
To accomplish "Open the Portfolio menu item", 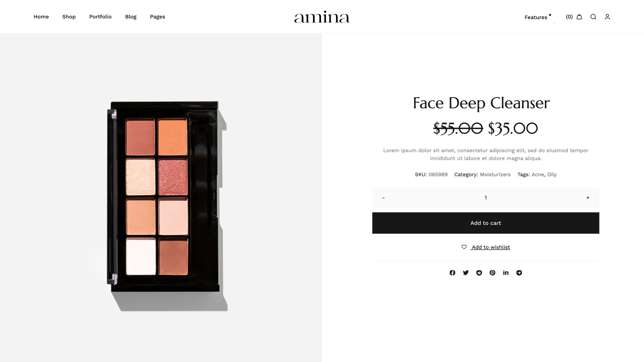I will pos(100,17).
